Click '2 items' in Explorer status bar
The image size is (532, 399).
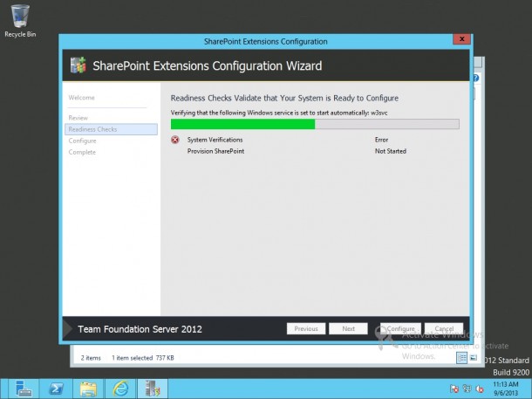pos(91,358)
